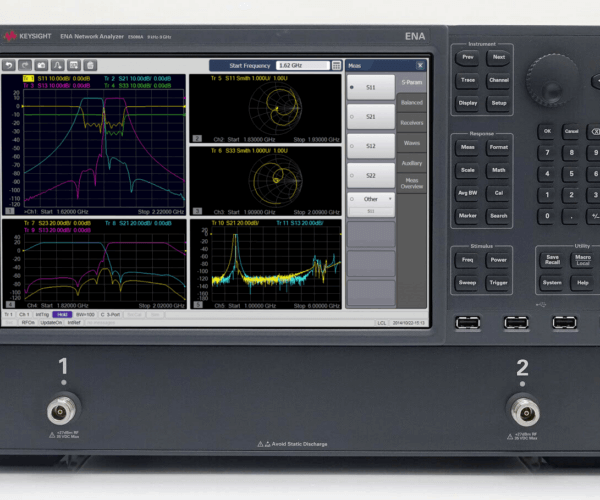
Task: Toggle the RFOn status indicator
Action: click(28, 322)
